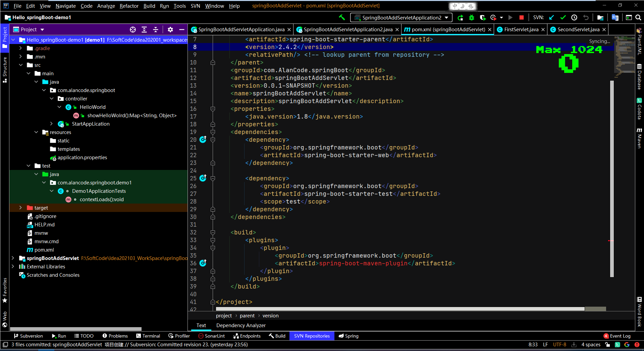Show SVN history clock icon
The height and width of the screenshot is (351, 644).
(574, 17)
